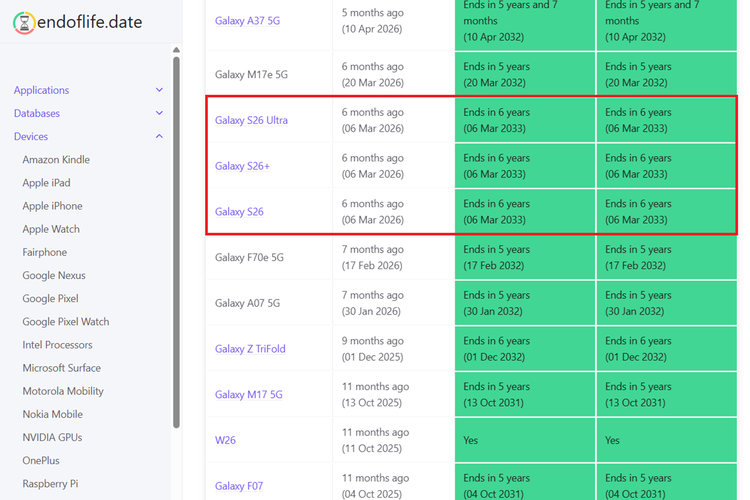Click the endoflife.date hourglass logo icon

point(24,22)
